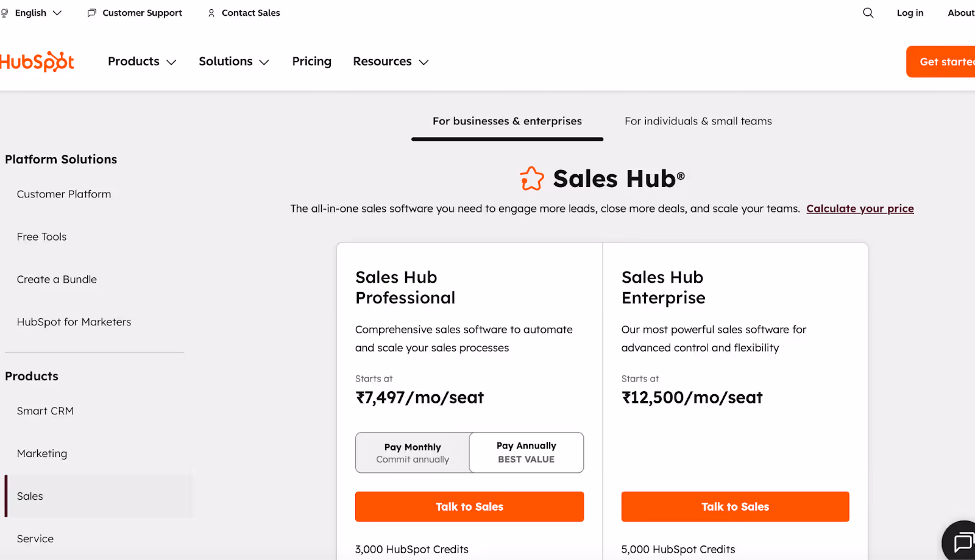The width and height of the screenshot is (975, 560).
Task: Select Smart CRM in sidebar
Action: (x=45, y=411)
